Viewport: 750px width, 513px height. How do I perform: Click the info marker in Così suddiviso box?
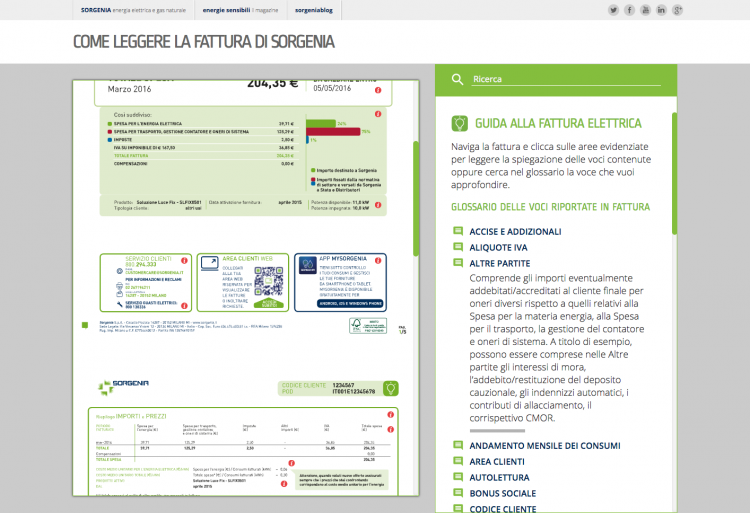tap(378, 114)
